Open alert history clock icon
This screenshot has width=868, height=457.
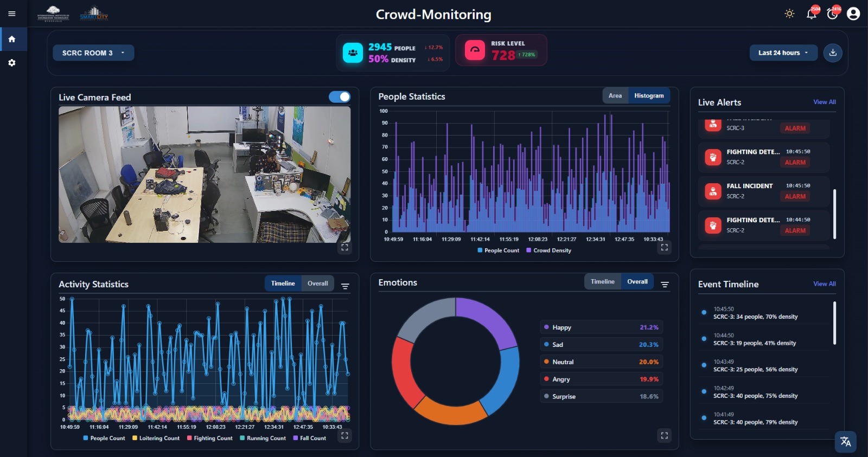833,14
